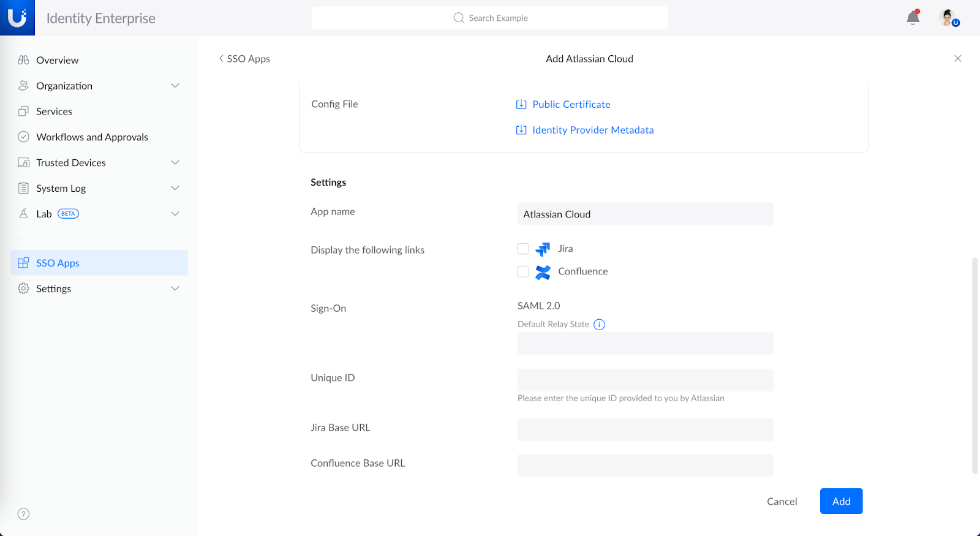The image size is (980, 536).
Task: Click the Jira logo icon
Action: 543,249
